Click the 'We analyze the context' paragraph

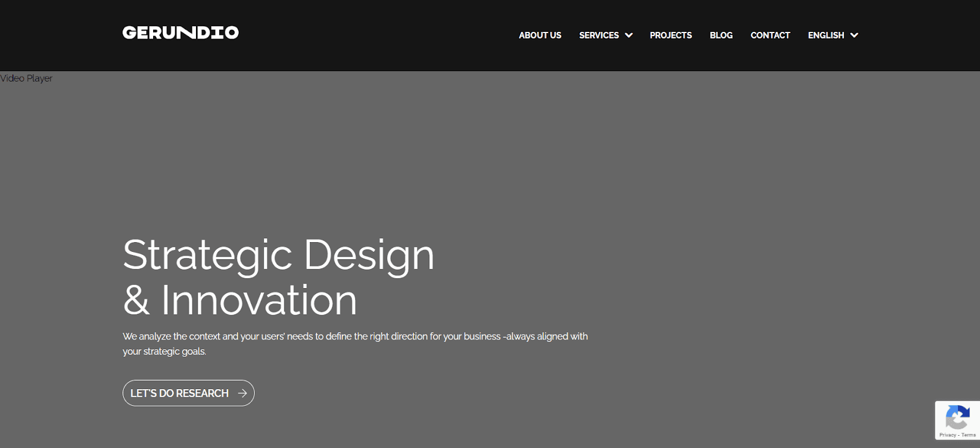[355, 344]
